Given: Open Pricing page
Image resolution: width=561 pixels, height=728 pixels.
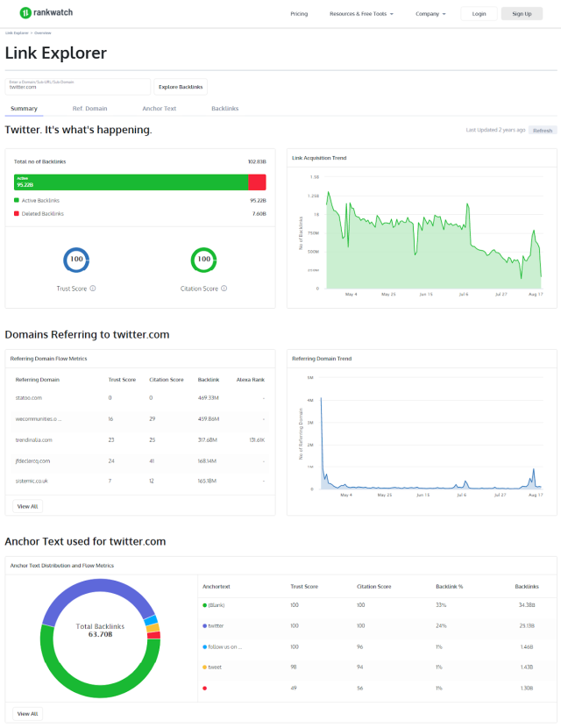Looking at the screenshot, I should click(x=299, y=14).
